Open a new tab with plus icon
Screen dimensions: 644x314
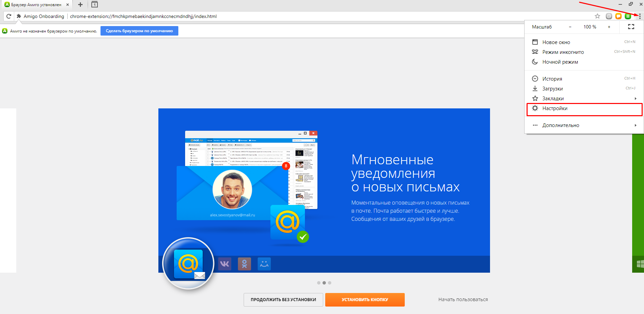tap(80, 5)
